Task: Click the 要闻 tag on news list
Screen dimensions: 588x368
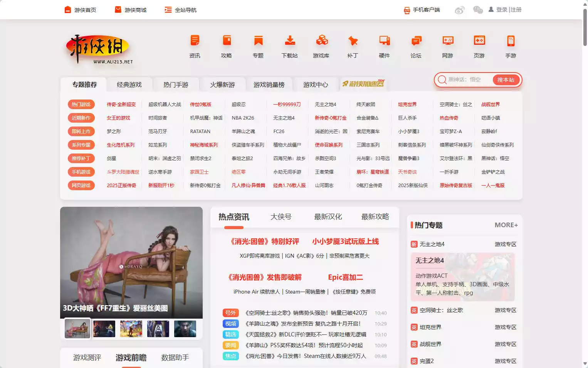Action: click(x=230, y=345)
